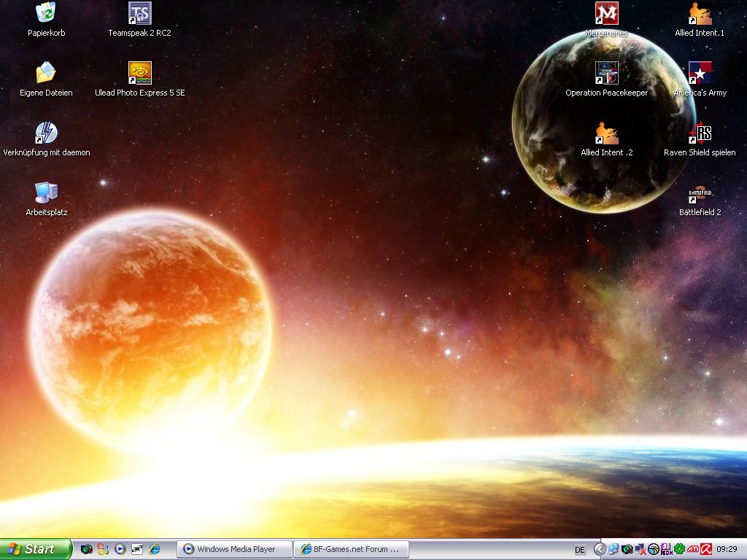
Task: Click the colorful windows quick launch icon
Action: [x=103, y=549]
